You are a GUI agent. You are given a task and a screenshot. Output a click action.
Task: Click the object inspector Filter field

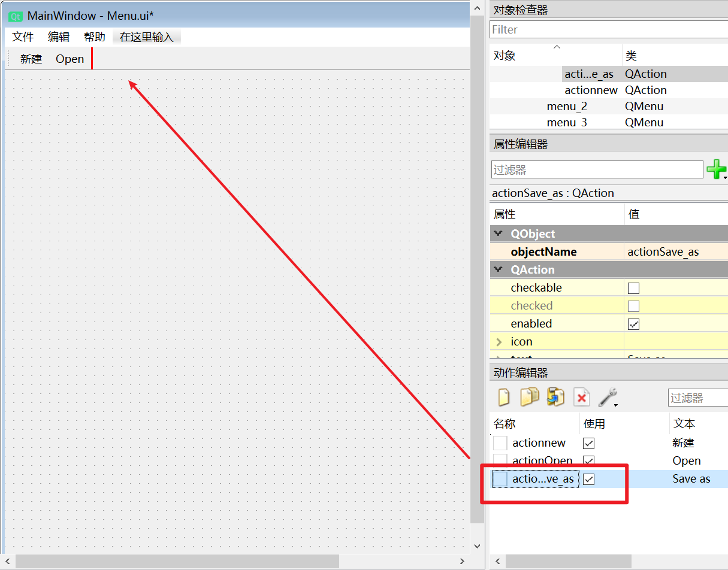click(x=608, y=29)
